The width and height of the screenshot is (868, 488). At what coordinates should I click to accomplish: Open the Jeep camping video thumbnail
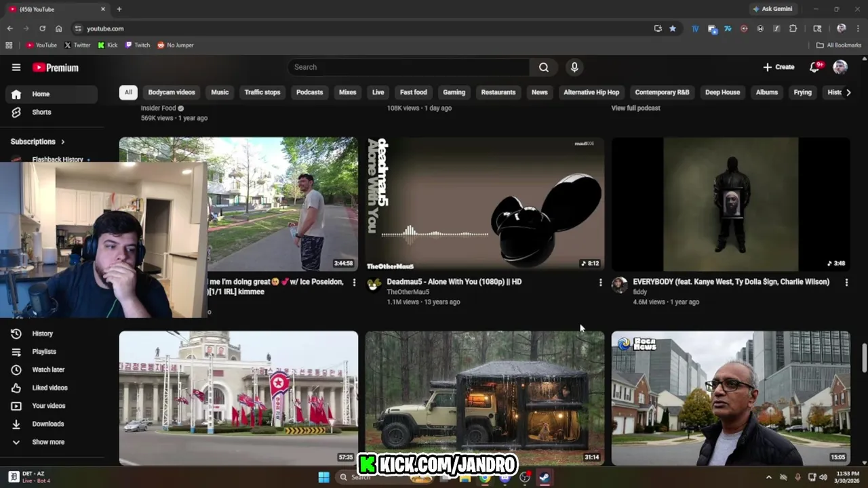pyautogui.click(x=485, y=398)
